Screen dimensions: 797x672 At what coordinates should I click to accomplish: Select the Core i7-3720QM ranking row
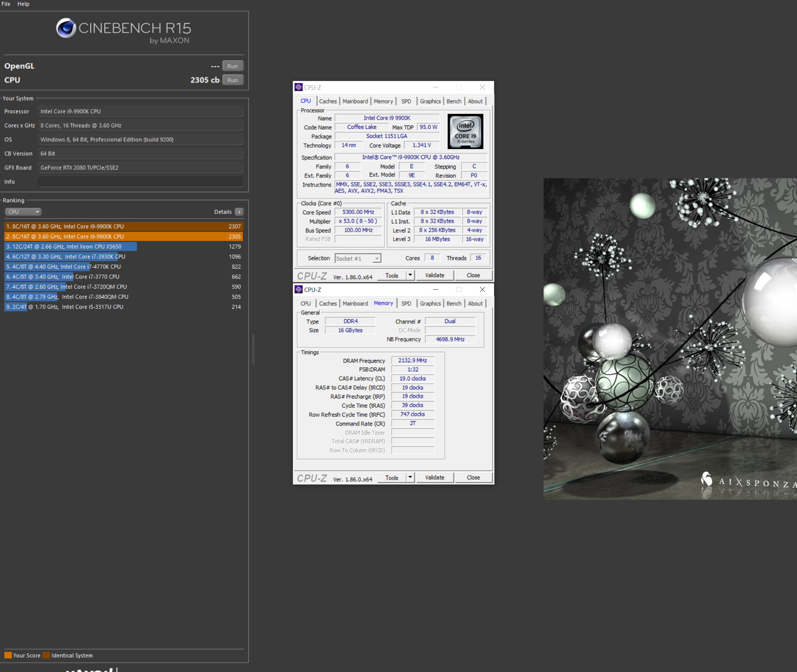tap(124, 287)
